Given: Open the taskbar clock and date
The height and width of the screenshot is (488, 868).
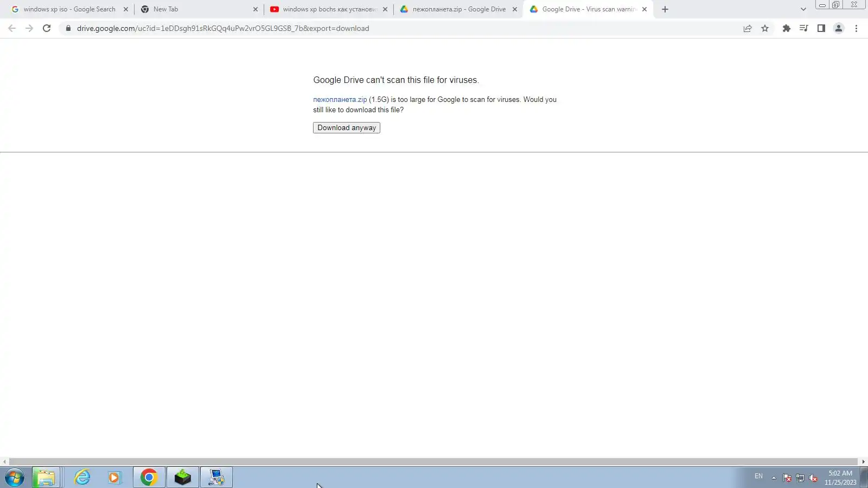Looking at the screenshot, I should (x=840, y=478).
